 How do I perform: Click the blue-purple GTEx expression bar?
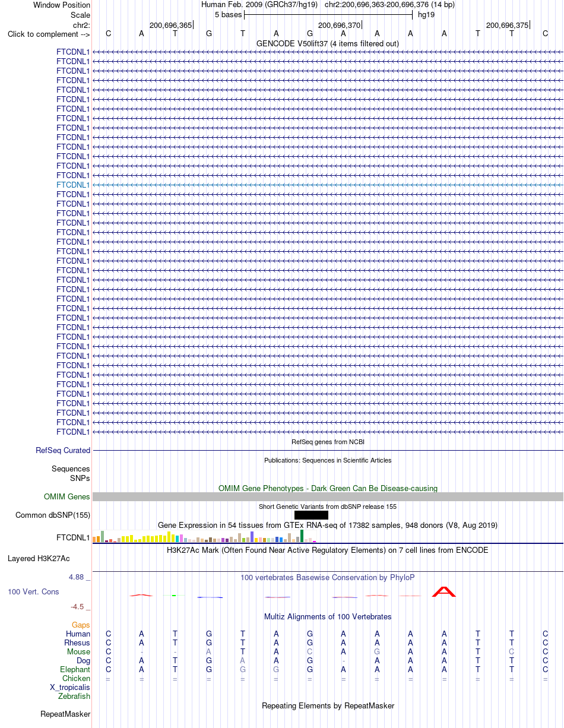click(x=252, y=537)
